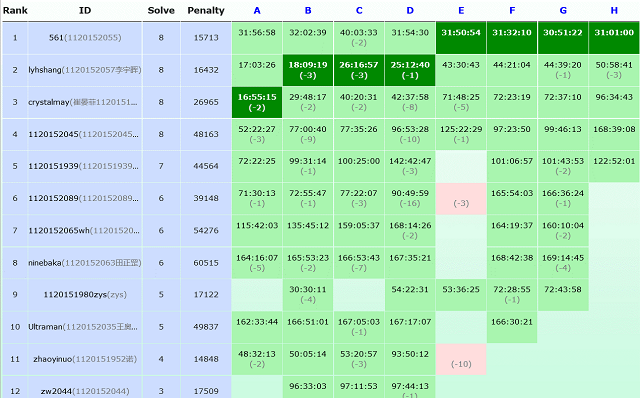Open problem H column link
640x398 pixels.
614,11
